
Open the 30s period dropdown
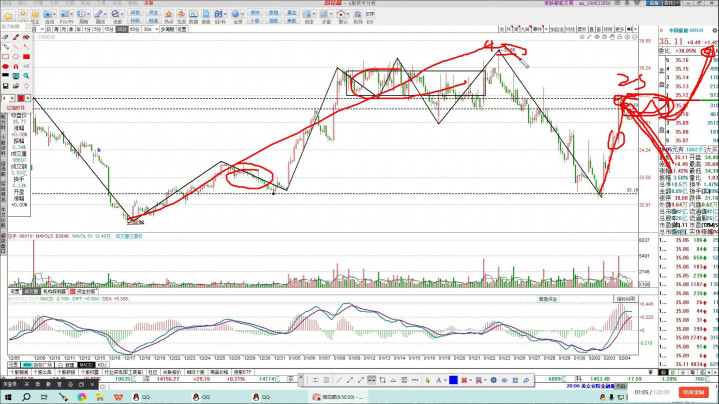click(151, 29)
